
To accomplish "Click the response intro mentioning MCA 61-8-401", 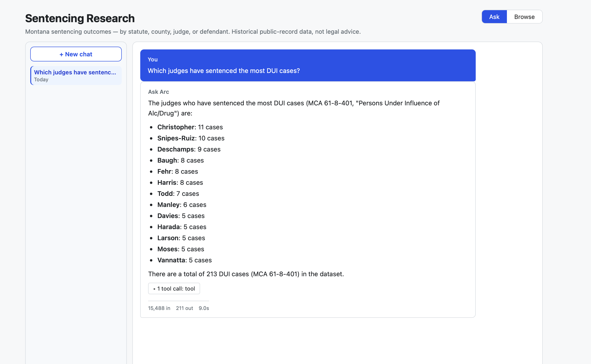I will (294, 108).
